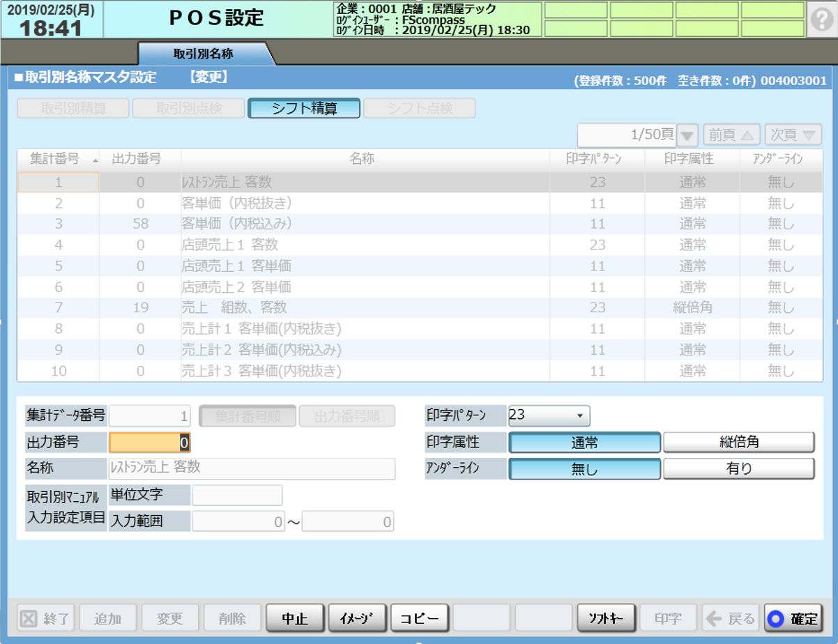
Task: Toggle the 出力番号順 sort button
Action: 347,417
